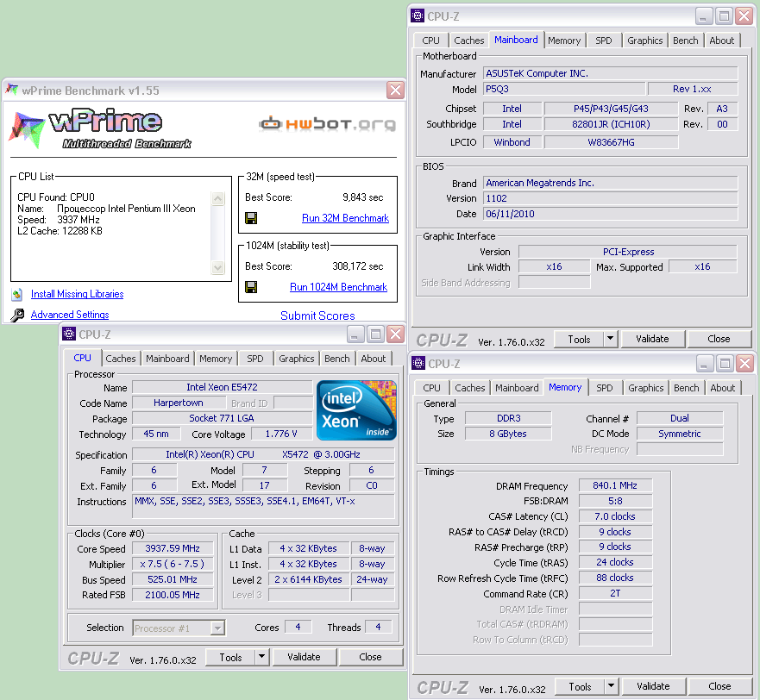Open Advanced Settings link
Screen dimensions: 760x700
70,315
